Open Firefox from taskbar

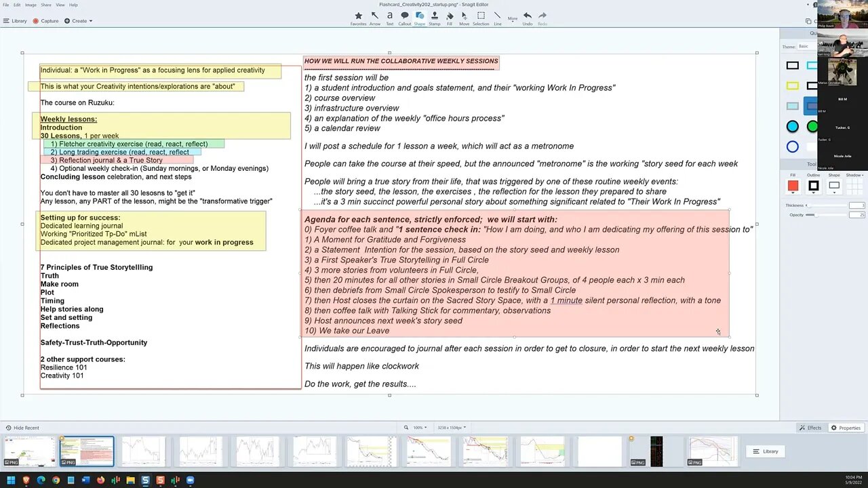pos(100,481)
